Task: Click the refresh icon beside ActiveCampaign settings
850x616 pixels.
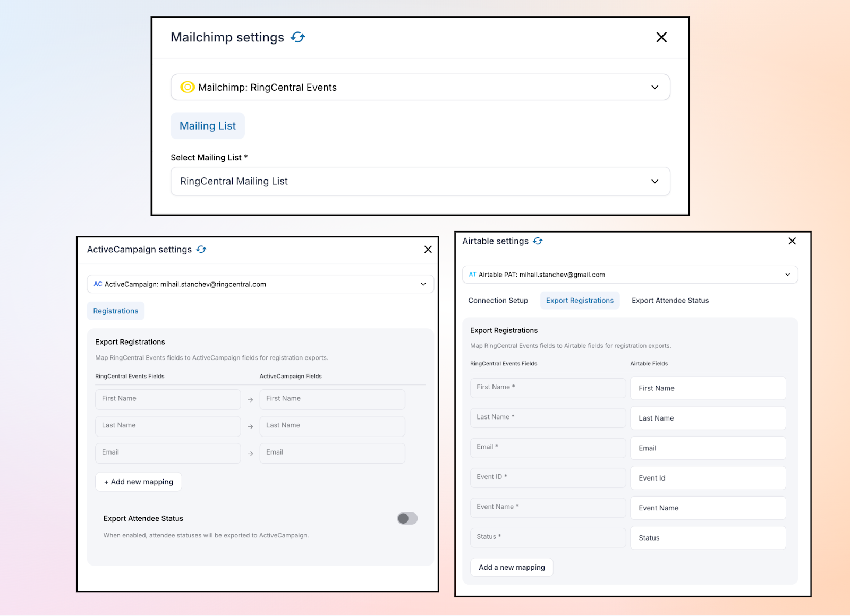Action: point(201,250)
